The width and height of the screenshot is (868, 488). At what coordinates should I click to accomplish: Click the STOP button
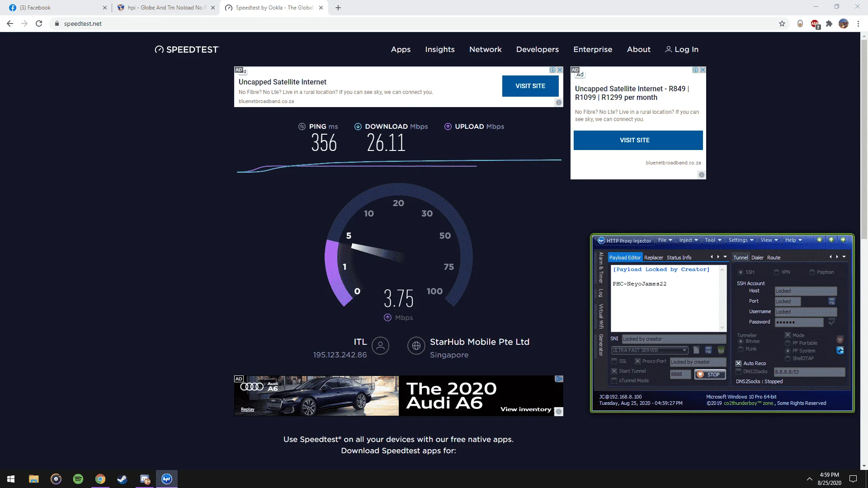tap(710, 374)
